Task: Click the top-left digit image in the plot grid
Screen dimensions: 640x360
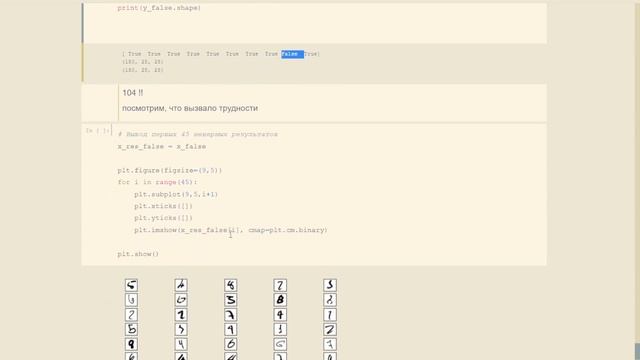Action: [x=131, y=285]
